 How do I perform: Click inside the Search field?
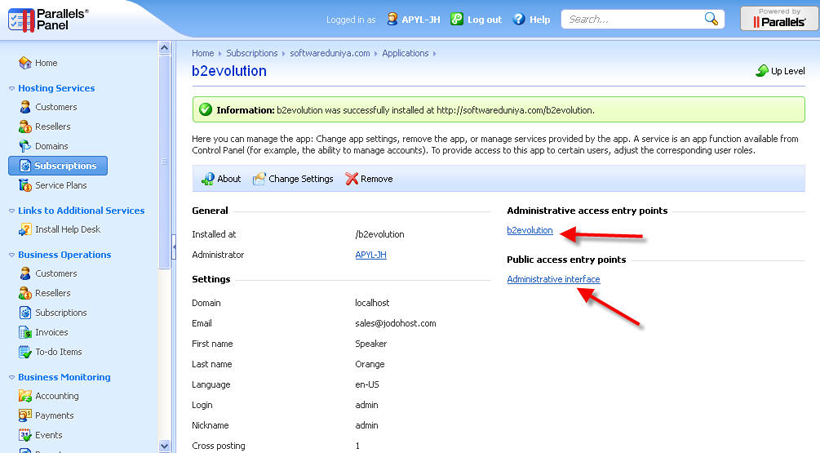pyautogui.click(x=633, y=19)
